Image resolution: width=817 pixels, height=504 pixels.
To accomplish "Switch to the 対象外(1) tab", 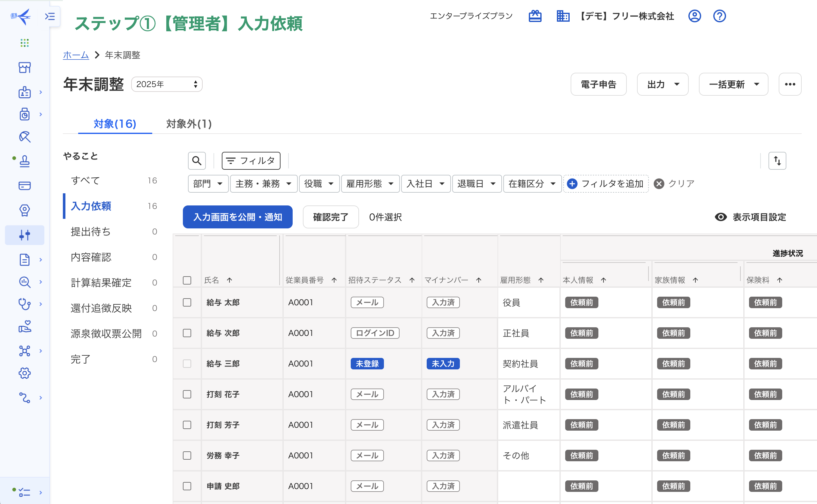I will [x=189, y=124].
